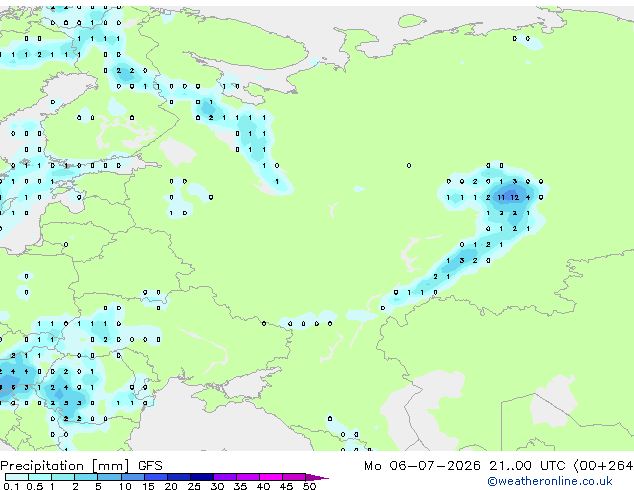
Task: Click the '40' label under the color legend
Action: tap(263, 486)
